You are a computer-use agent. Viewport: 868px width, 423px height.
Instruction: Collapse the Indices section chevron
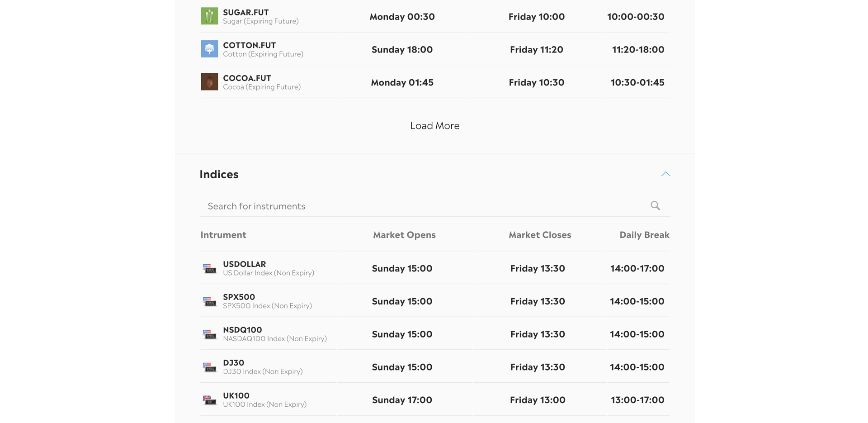click(x=665, y=174)
